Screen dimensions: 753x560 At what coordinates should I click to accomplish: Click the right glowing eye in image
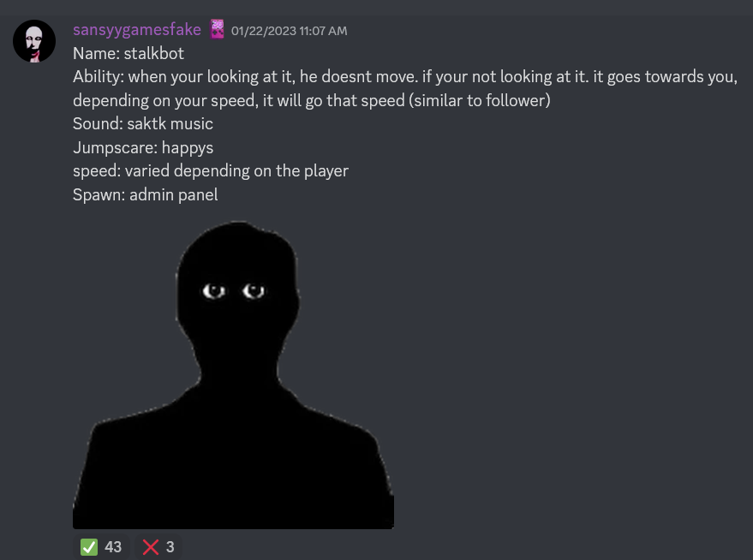[254, 291]
